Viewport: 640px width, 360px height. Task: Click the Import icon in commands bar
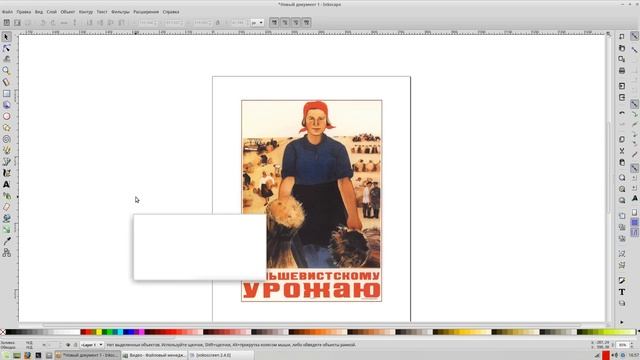click(x=622, y=86)
